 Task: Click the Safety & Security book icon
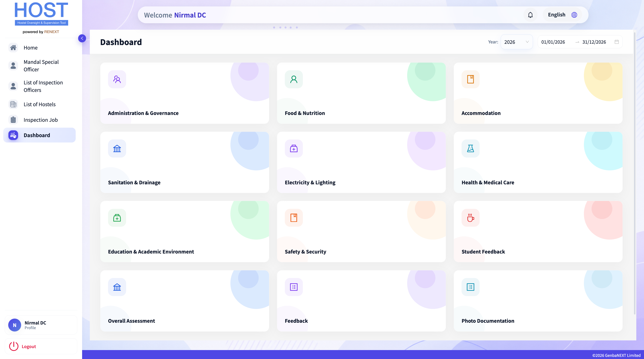point(294,218)
